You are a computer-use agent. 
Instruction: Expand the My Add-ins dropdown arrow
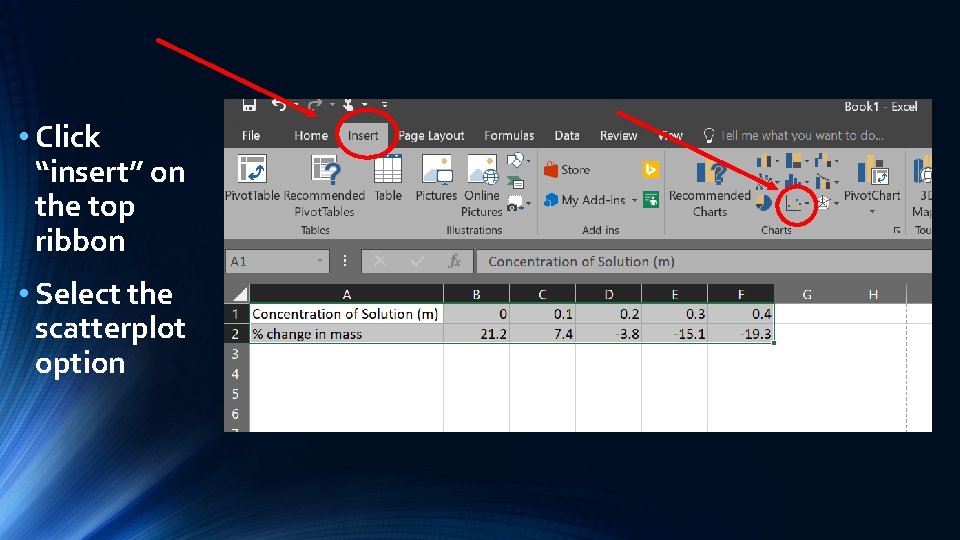[634, 200]
